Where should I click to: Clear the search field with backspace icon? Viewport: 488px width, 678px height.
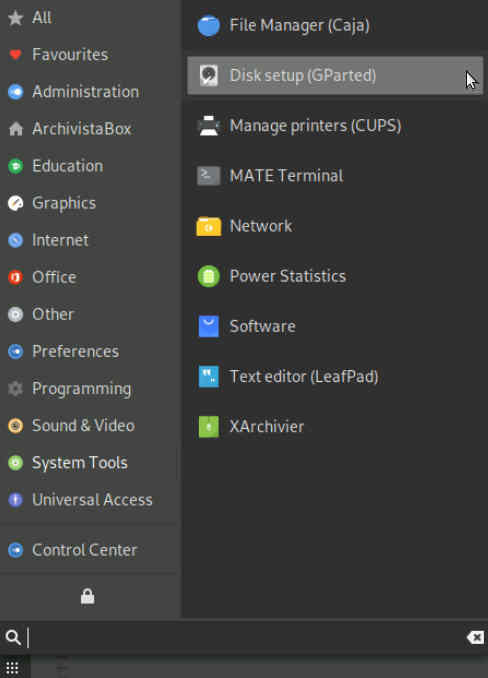point(475,637)
